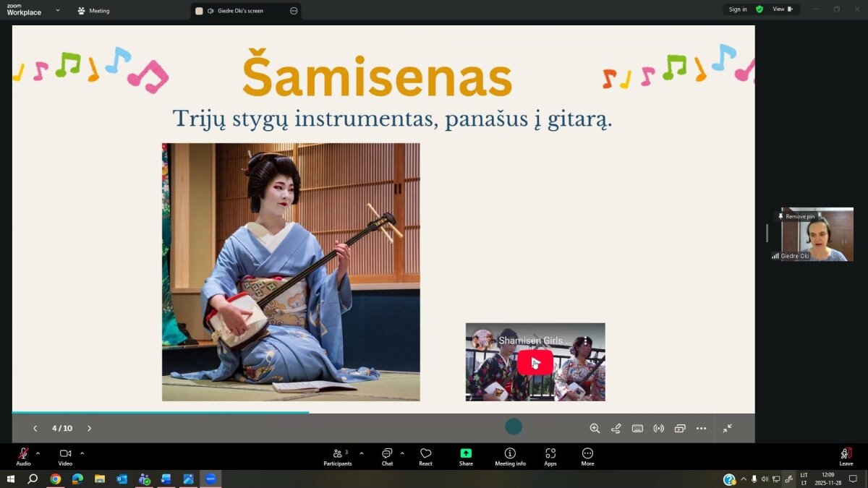Open the React emoji menu
The height and width of the screenshot is (488, 868).
coord(425,455)
